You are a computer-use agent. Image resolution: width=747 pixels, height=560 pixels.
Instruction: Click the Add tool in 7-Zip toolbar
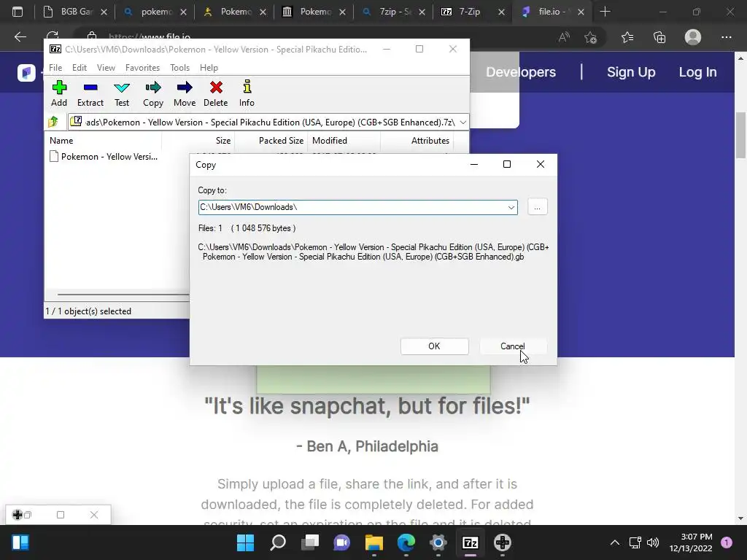(x=59, y=94)
